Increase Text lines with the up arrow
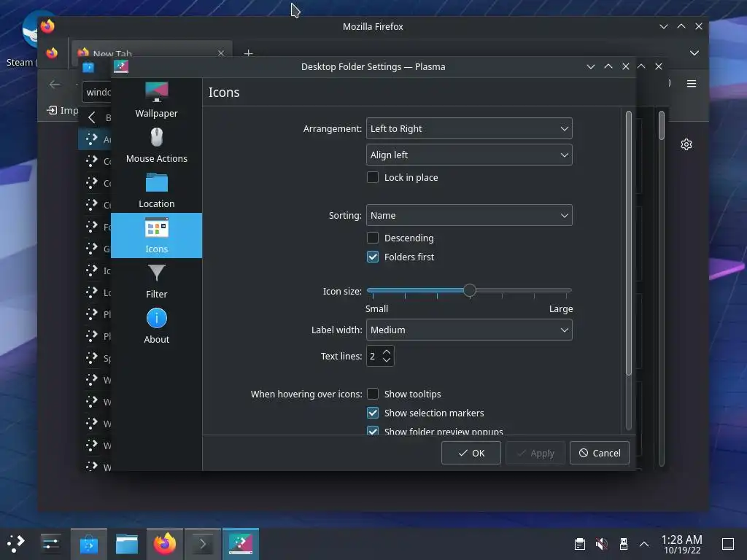 (x=387, y=351)
